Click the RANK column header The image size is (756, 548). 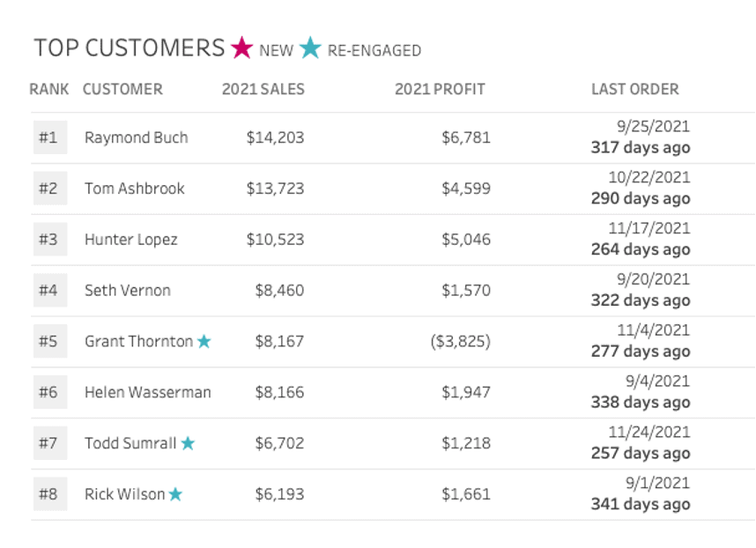(x=49, y=89)
